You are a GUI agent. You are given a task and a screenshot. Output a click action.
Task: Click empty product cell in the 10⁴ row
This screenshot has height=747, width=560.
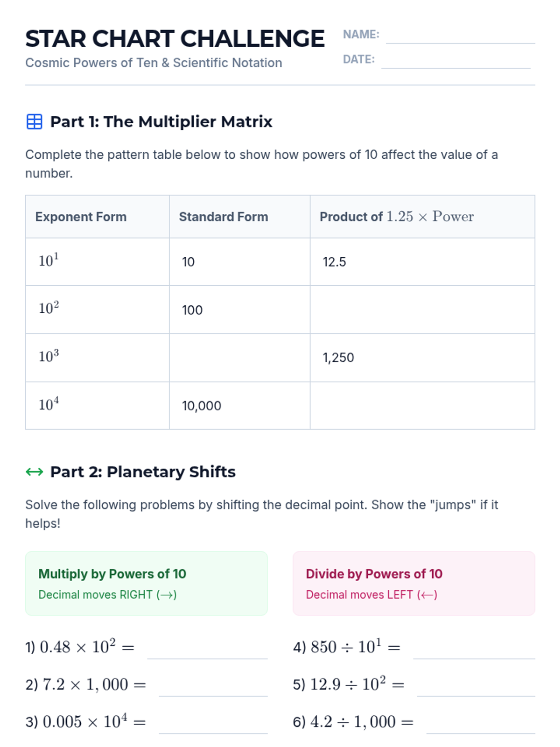point(422,405)
